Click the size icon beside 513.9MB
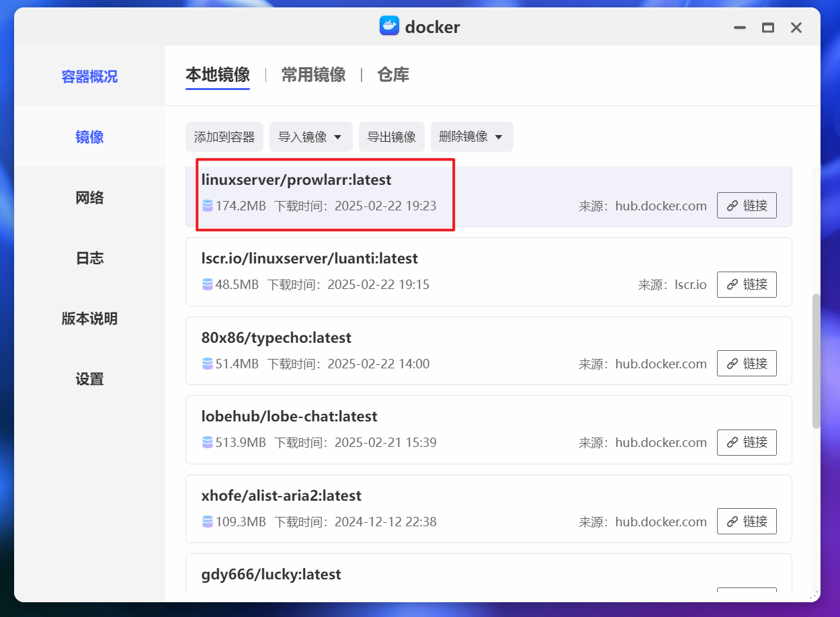The width and height of the screenshot is (840, 617). click(207, 442)
